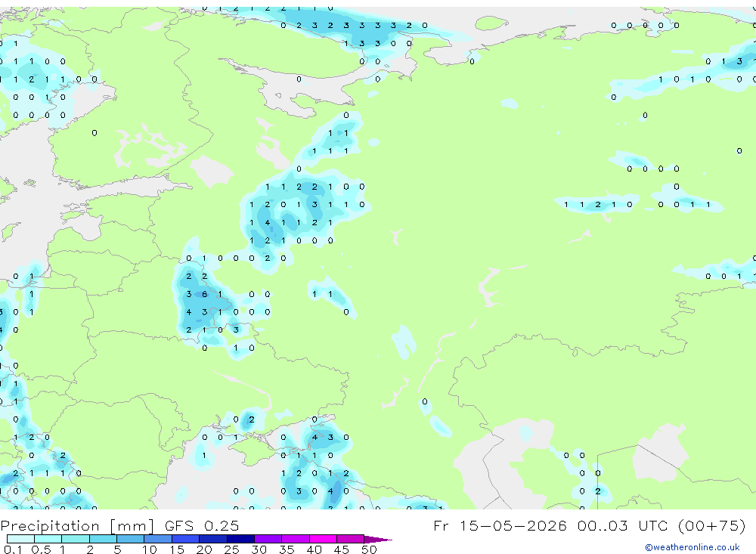Click the 0.1–0.5 mm legend color box
This screenshot has height=554, width=756.
click(20, 539)
